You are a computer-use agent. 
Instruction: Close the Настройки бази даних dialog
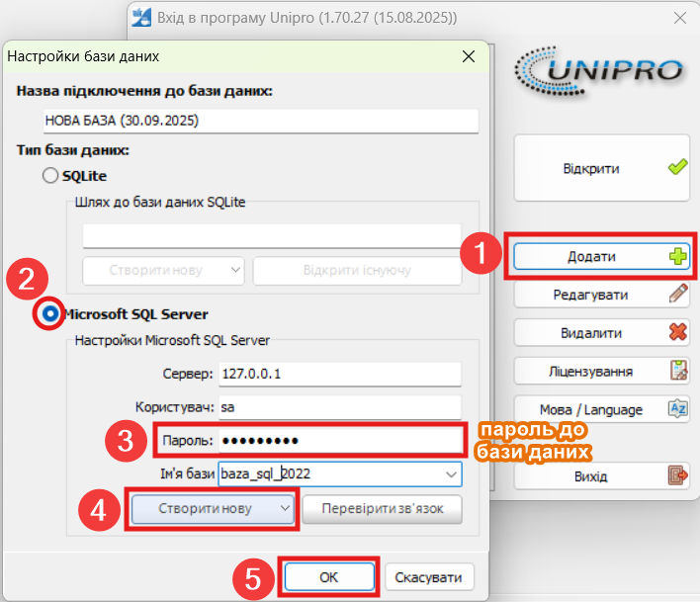(x=468, y=56)
